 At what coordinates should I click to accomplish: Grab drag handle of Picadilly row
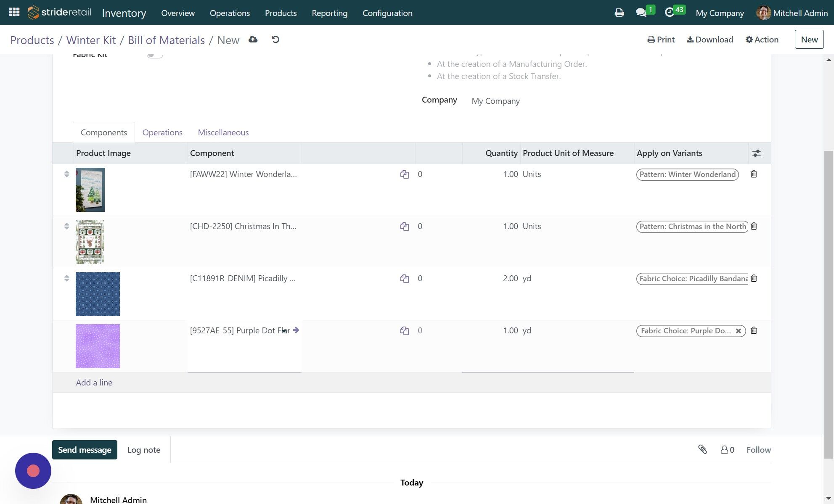tap(66, 278)
